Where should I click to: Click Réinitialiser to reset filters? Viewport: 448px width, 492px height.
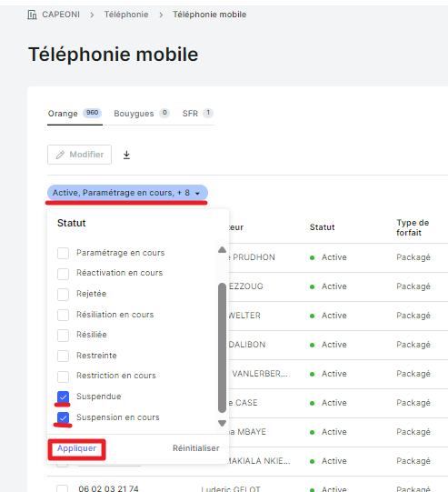pyautogui.click(x=196, y=448)
